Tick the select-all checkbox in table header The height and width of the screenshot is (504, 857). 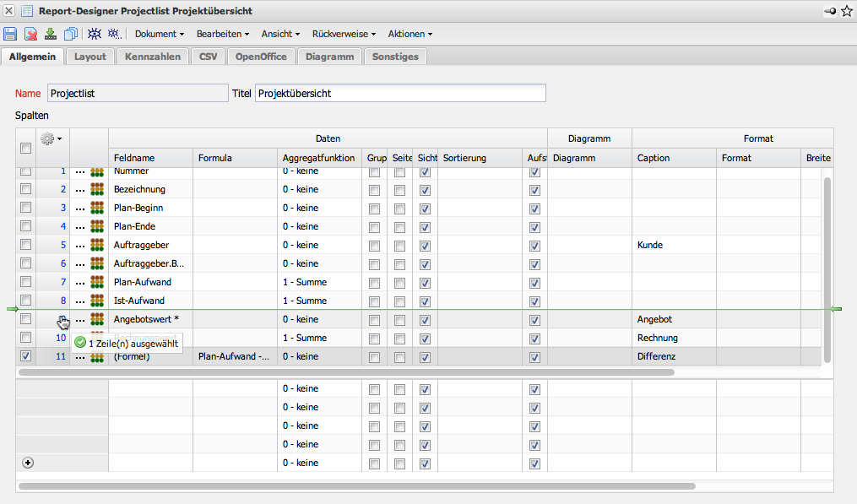(25, 149)
